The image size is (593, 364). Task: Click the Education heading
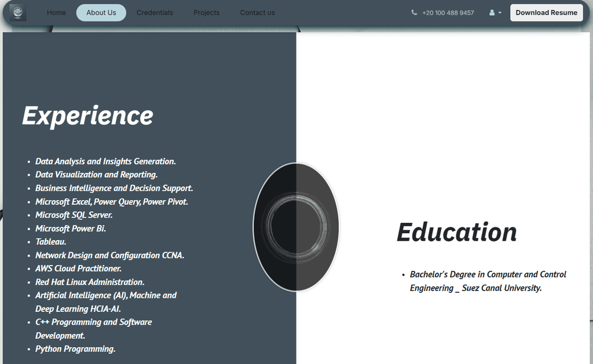click(456, 231)
